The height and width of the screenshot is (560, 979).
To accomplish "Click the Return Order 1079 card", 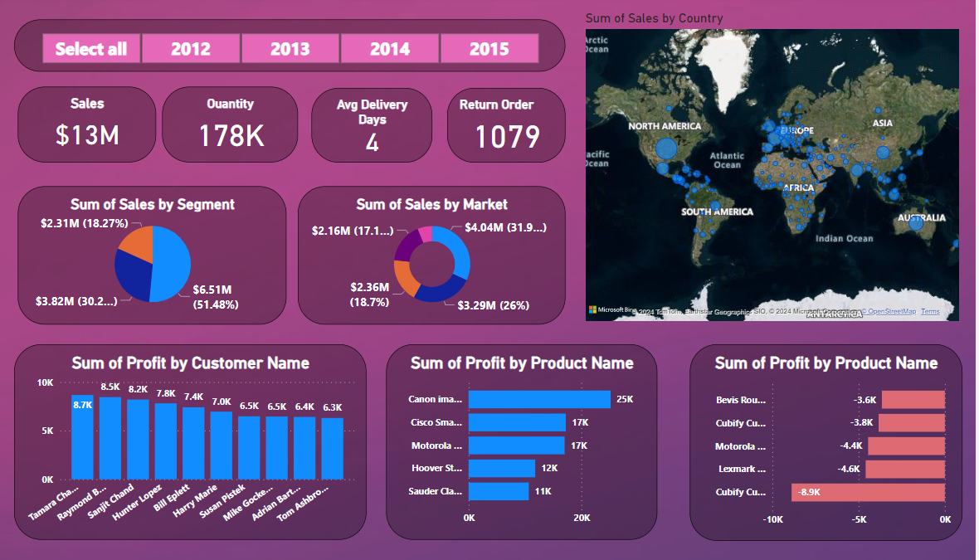I will (506, 125).
